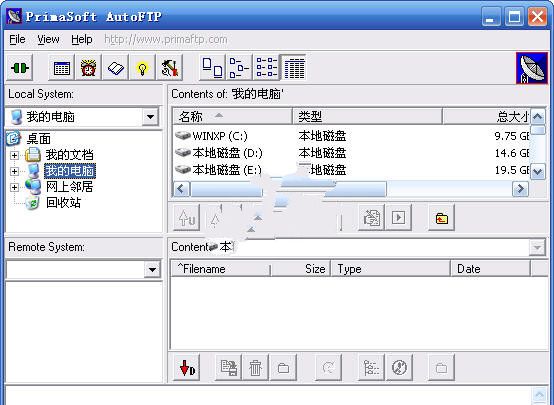Click the remote refresh icon
Viewport: 554px width, 405px height.
(x=329, y=368)
